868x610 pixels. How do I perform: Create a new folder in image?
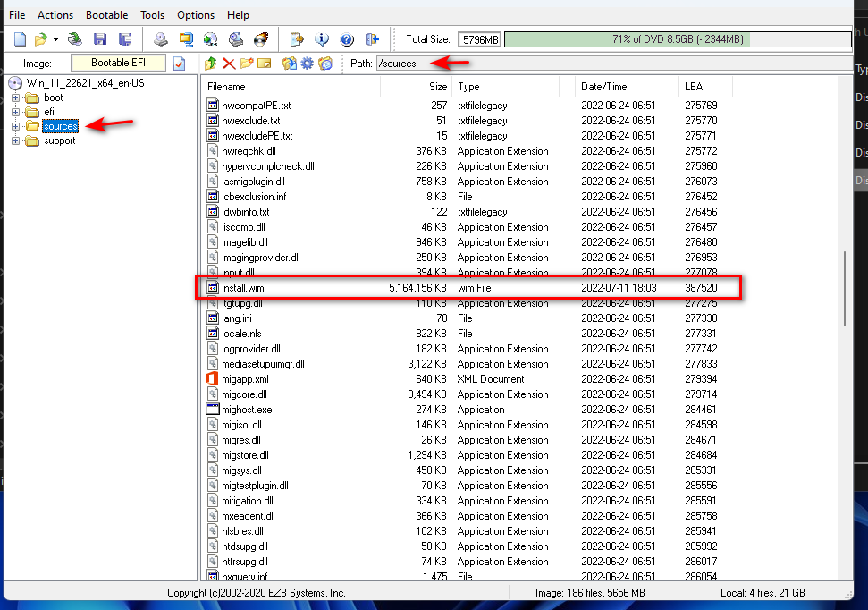click(x=247, y=64)
